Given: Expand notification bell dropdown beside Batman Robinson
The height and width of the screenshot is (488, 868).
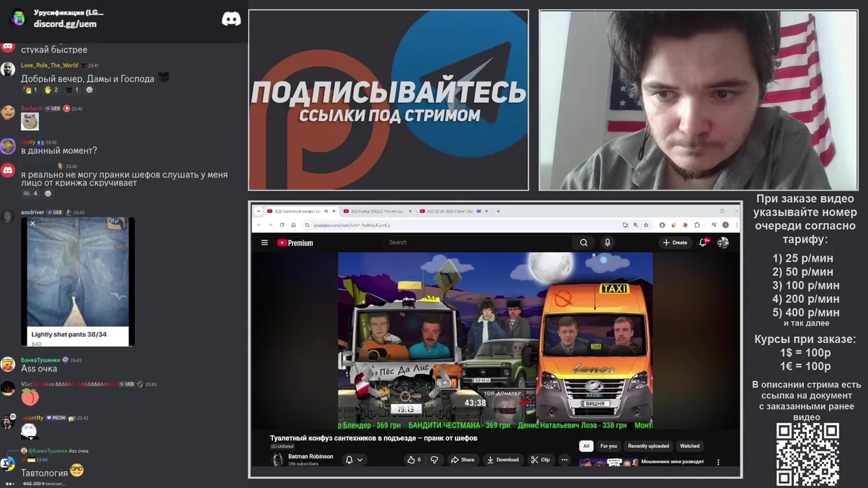Looking at the screenshot, I should point(360,460).
